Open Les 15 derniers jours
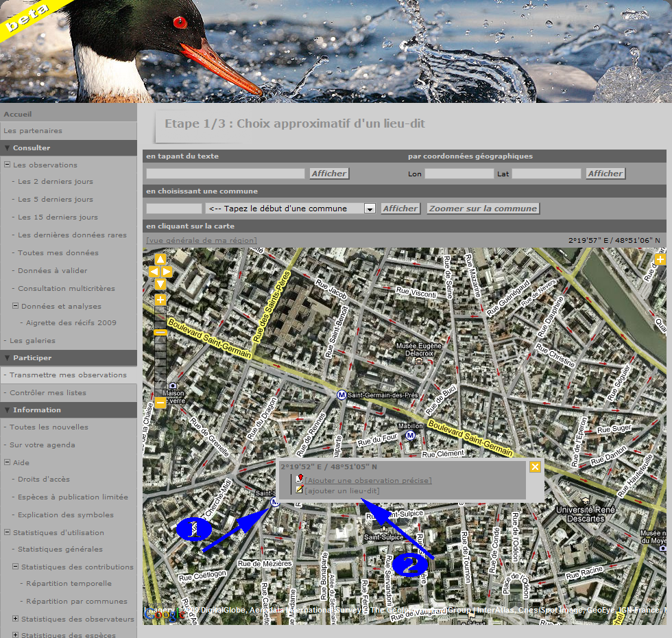This screenshot has width=672, height=638. tap(58, 217)
